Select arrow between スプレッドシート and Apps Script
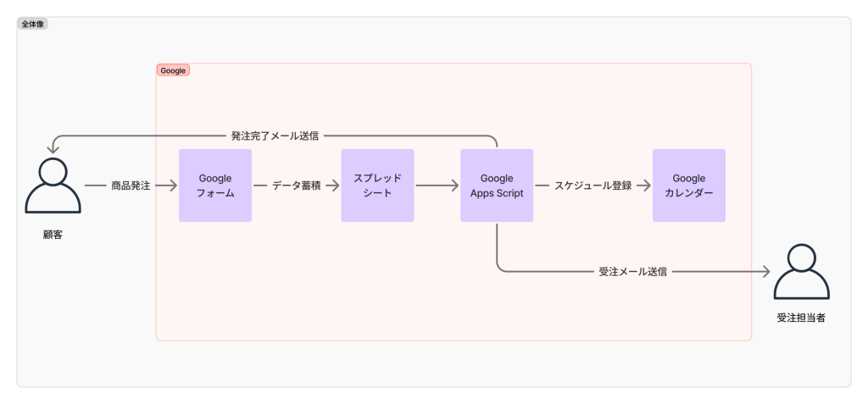The height and width of the screenshot is (404, 868). (437, 185)
